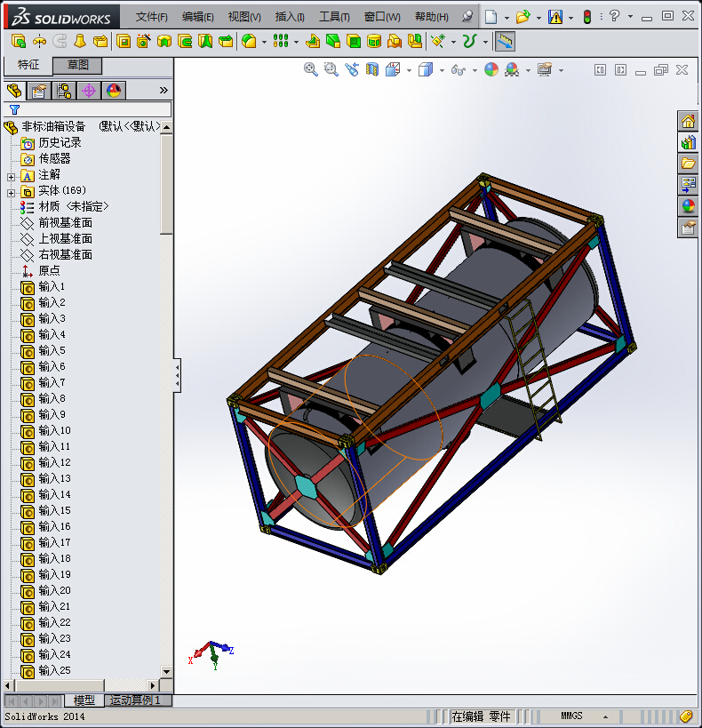
Task: Select the Boundary Cut tool
Action: tap(226, 42)
